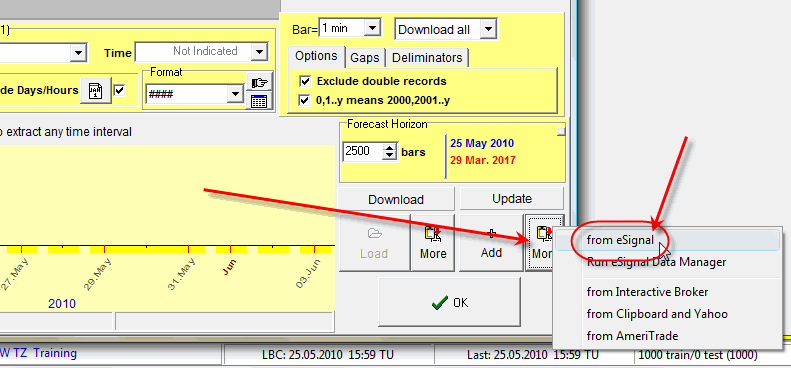Screen dimensions: 791x368
Task: Open the Time Not Indicated dropdown
Action: [259, 51]
